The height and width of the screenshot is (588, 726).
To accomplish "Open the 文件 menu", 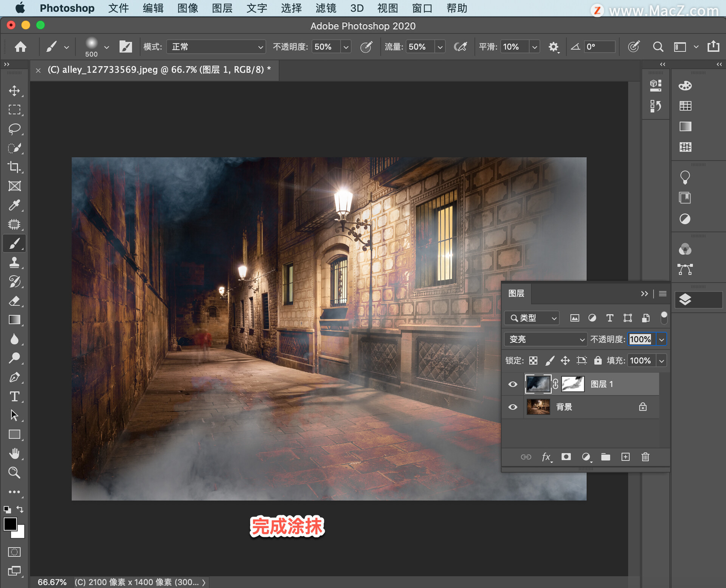I will [x=118, y=8].
